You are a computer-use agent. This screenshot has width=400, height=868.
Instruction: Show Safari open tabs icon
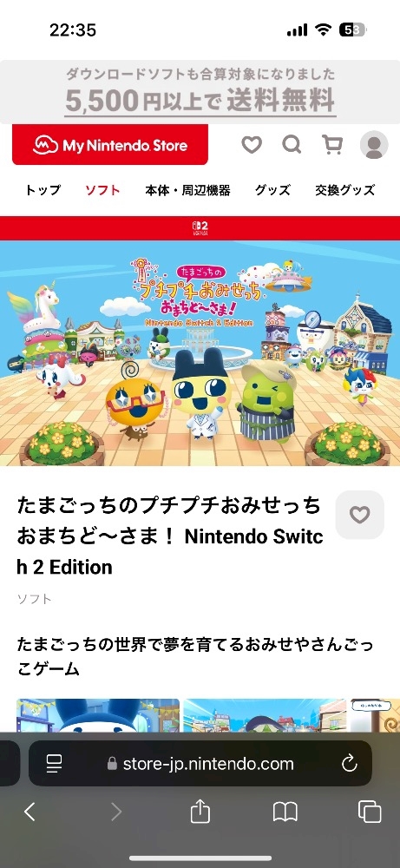pos(369,812)
